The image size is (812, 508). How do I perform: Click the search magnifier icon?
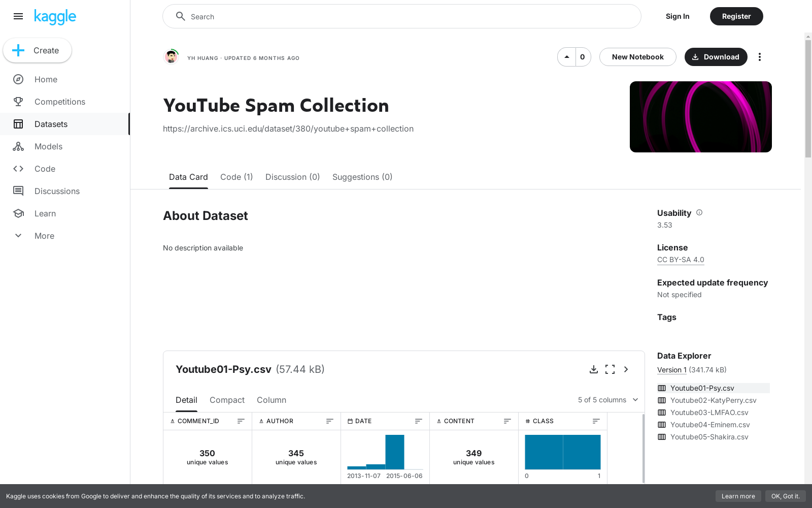[x=180, y=16]
